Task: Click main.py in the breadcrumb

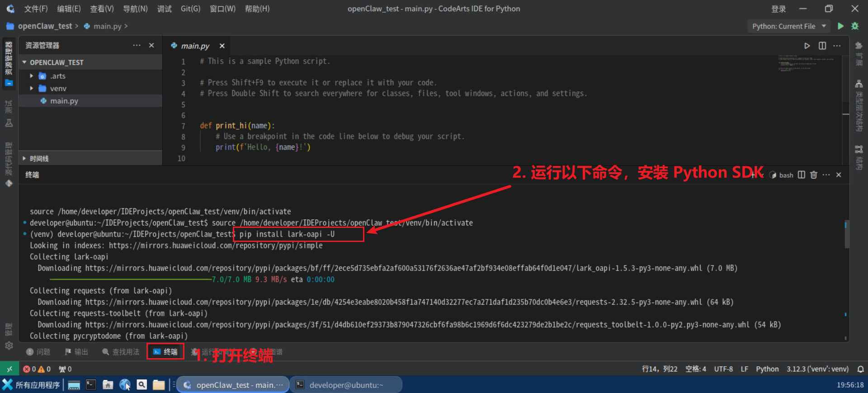Action: pos(108,26)
